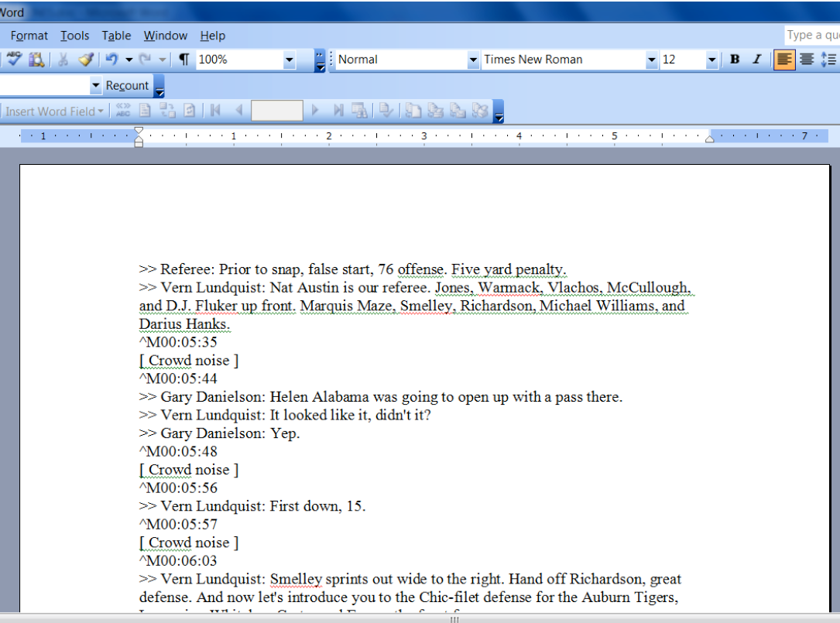Click Merge to New Document icon
This screenshot has height=623, width=840.
click(413, 111)
